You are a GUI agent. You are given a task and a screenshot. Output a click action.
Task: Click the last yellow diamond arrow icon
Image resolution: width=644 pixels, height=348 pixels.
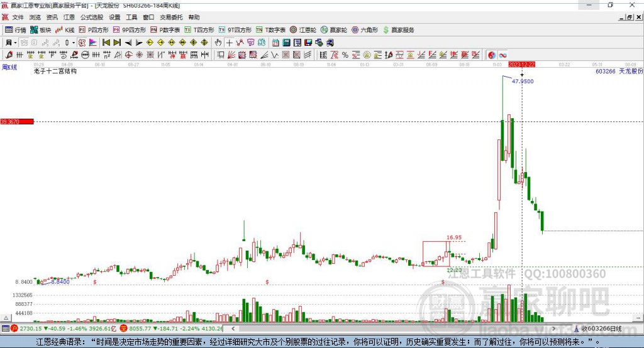coord(204,43)
